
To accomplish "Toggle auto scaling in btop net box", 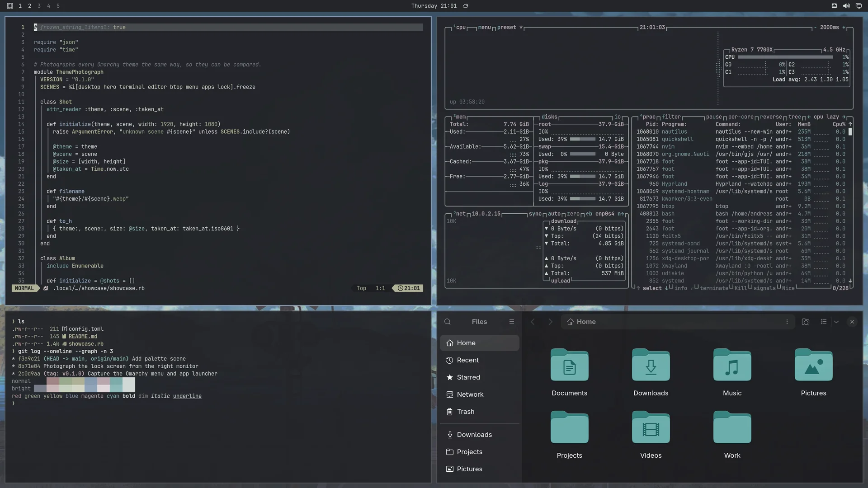I will (554, 214).
